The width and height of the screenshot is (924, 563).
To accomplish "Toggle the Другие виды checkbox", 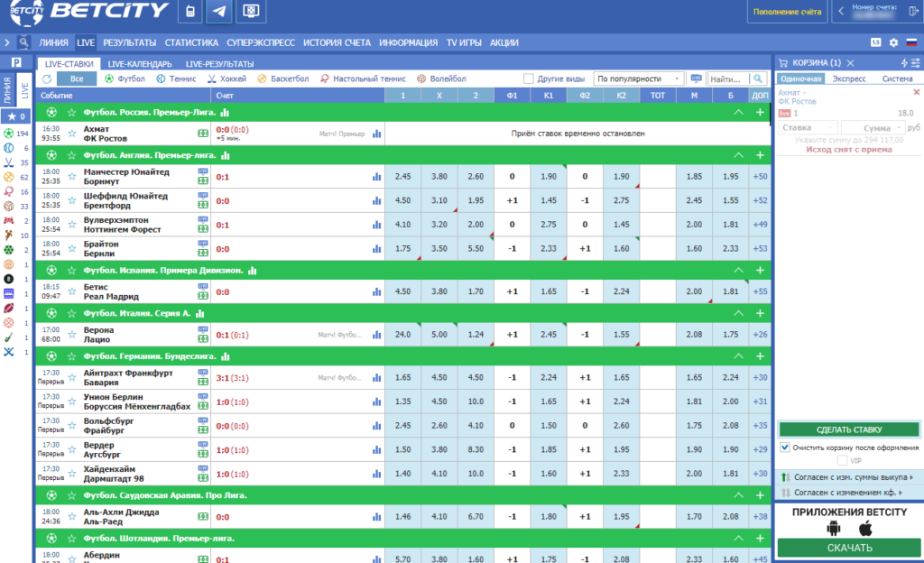I will [x=529, y=78].
